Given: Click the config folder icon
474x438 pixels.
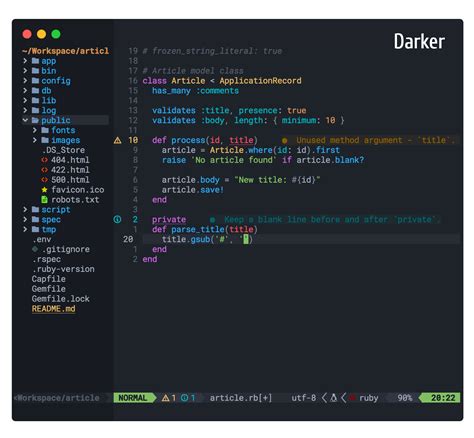Looking at the screenshot, I should pos(35,81).
